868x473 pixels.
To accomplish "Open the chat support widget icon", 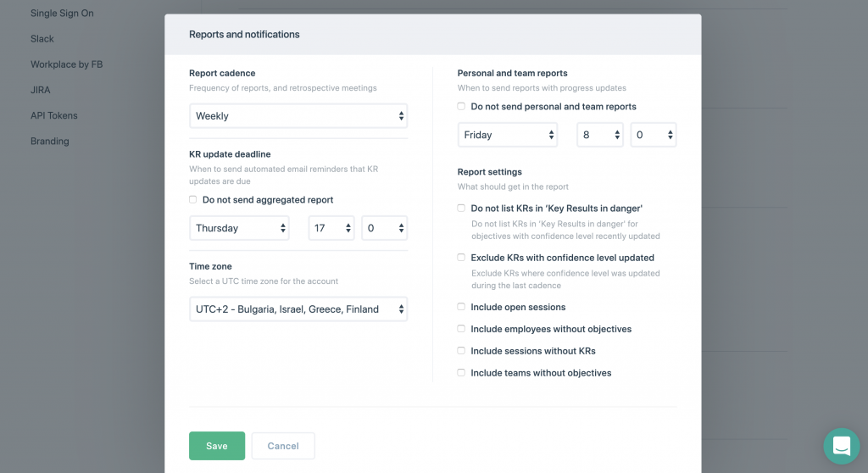I will point(842,446).
